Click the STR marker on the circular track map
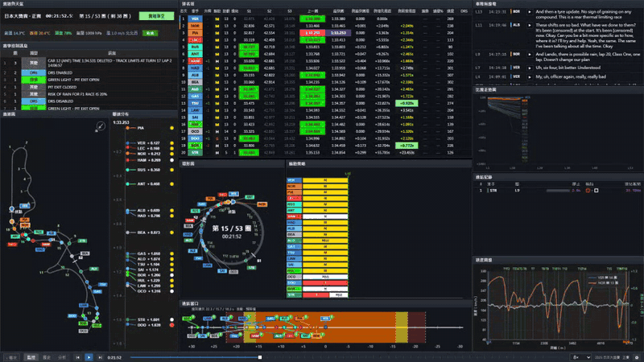644x362 pixels. pos(251,268)
